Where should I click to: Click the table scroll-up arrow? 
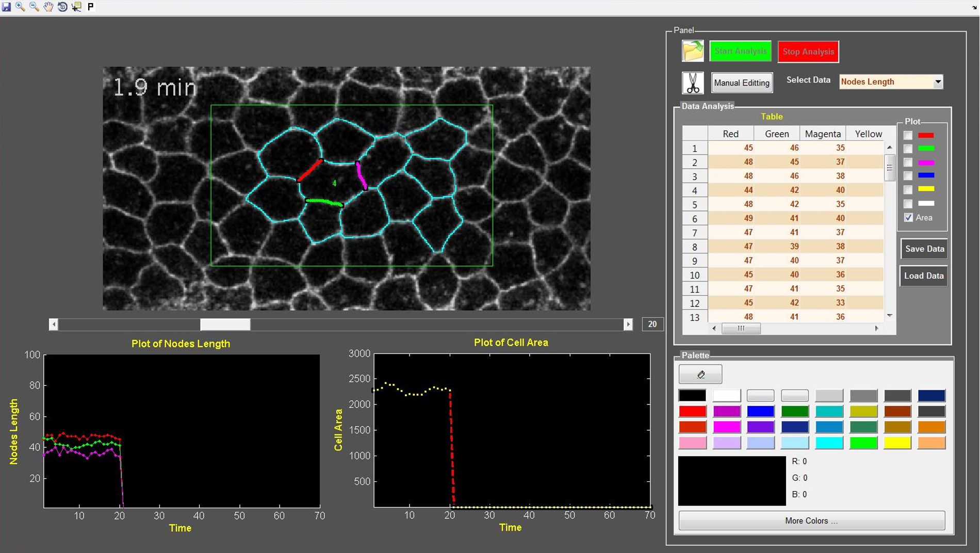pyautogui.click(x=890, y=148)
